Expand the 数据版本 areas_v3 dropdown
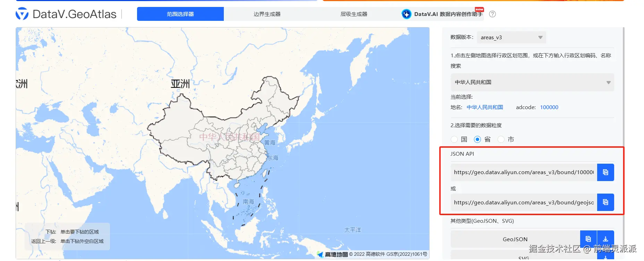 [x=511, y=37]
